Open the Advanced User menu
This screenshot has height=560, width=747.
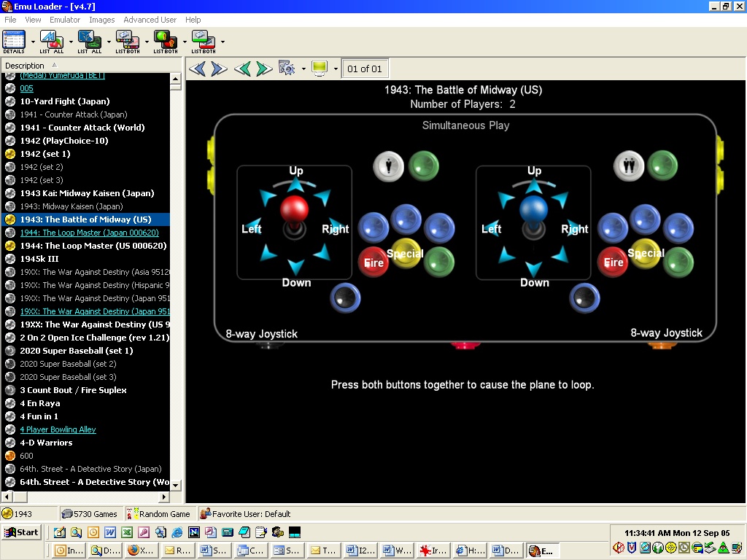click(x=150, y=20)
